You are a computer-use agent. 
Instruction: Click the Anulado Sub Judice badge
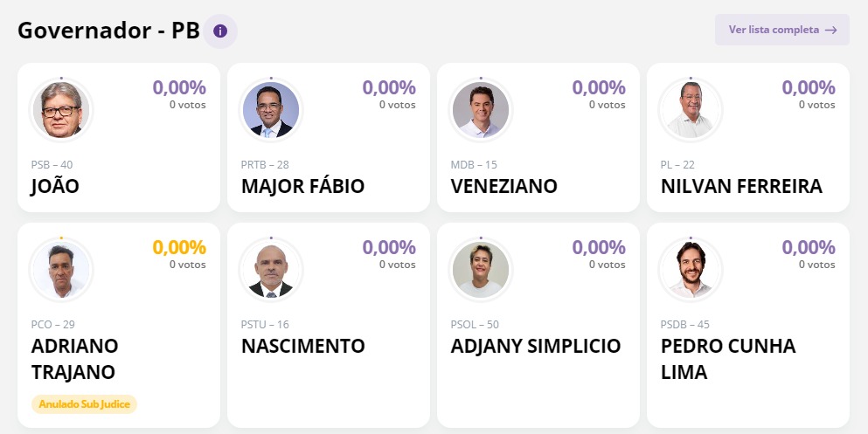[x=85, y=403]
